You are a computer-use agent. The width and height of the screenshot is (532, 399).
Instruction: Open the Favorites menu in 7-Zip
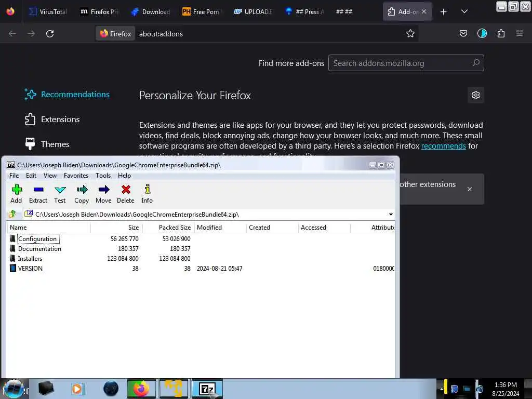point(76,176)
